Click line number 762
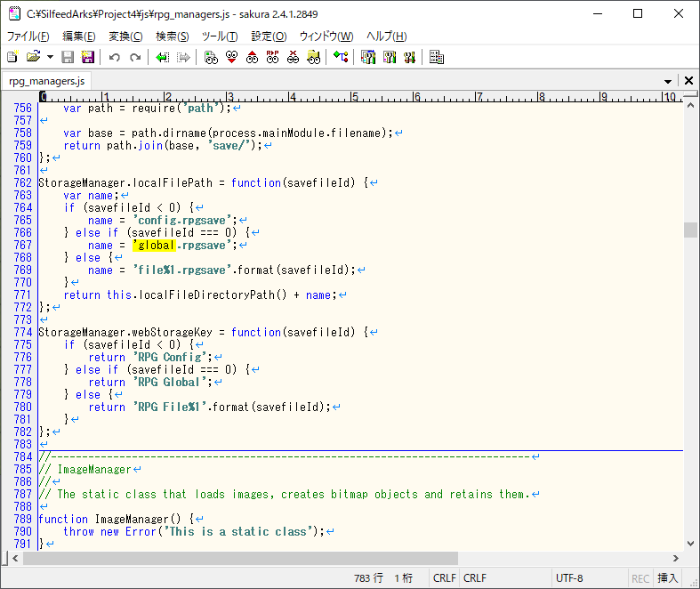 pos(23,182)
